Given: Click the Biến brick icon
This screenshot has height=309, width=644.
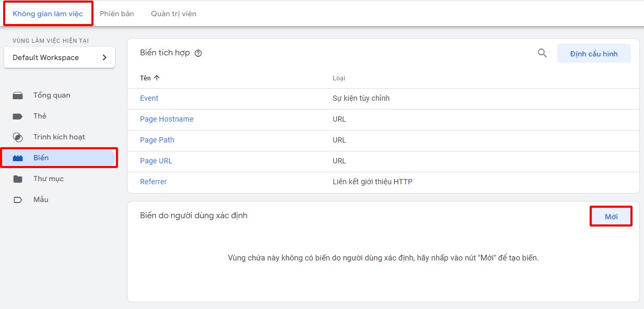Looking at the screenshot, I should (18, 158).
